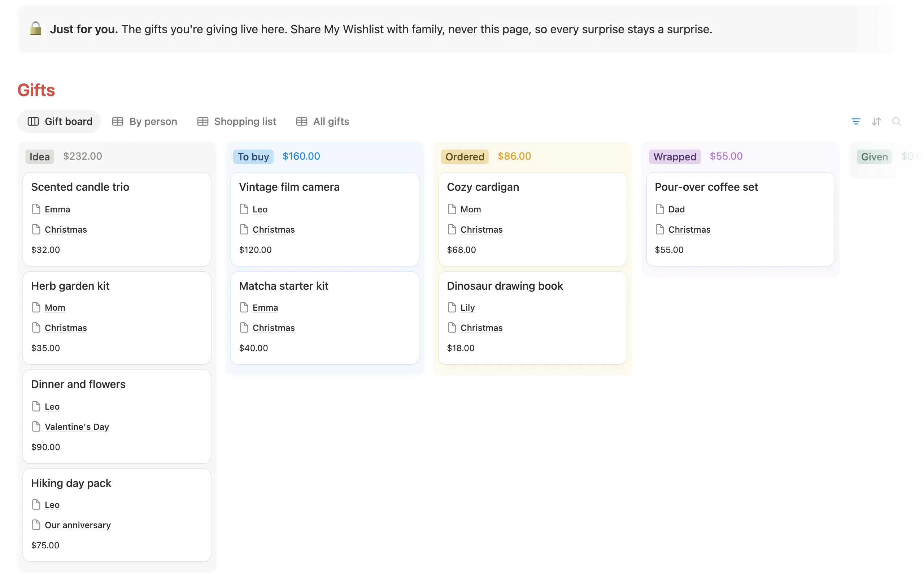Viewport: 924px width, 578px height.
Task: Click page icon beside Dad in Pour-over coffee set
Action: pos(660,209)
